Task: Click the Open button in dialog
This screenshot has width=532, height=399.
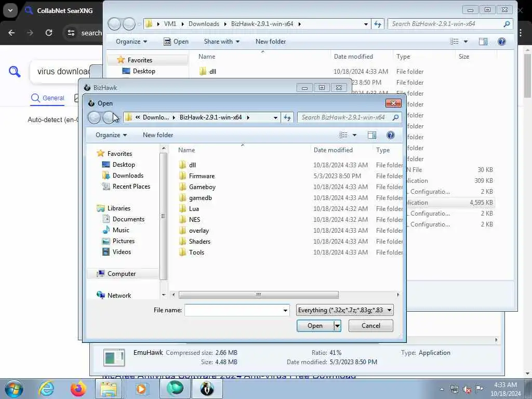Action: point(315,326)
